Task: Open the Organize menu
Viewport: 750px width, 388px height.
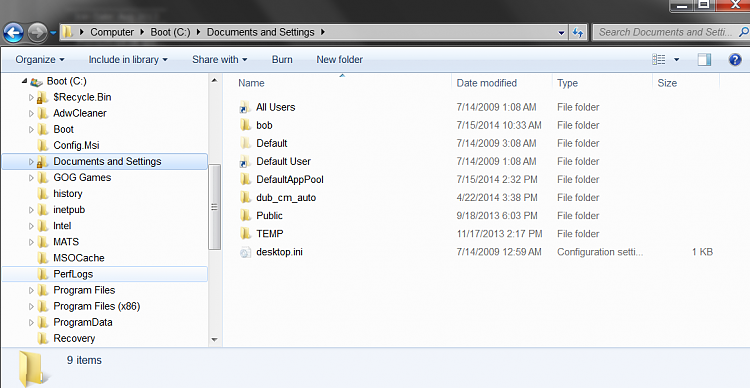Action: (x=40, y=59)
